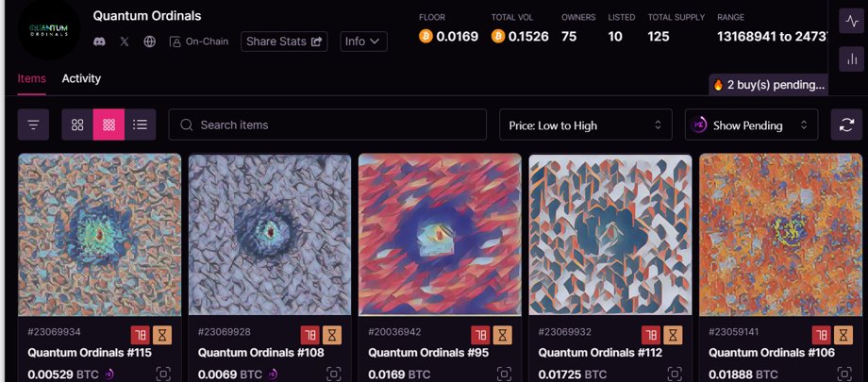Click inscription number #23059141
Screen dimensions: 868x382
tap(735, 332)
